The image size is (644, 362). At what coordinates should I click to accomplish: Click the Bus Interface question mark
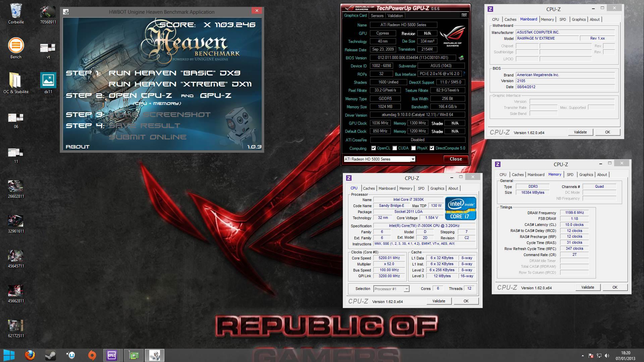click(x=464, y=73)
